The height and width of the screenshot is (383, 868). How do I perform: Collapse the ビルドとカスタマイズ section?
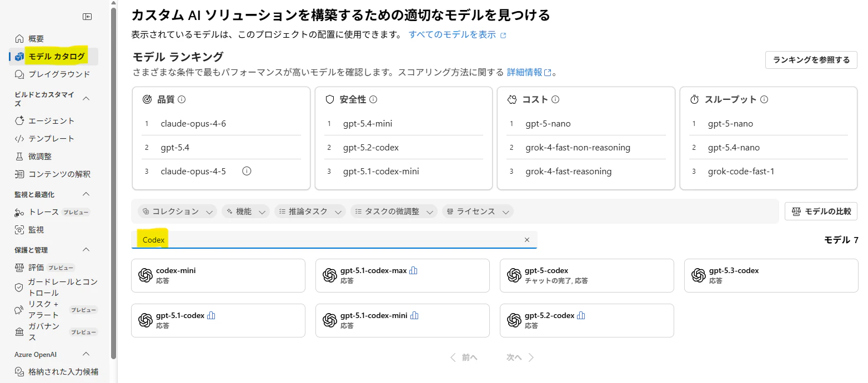(x=86, y=99)
